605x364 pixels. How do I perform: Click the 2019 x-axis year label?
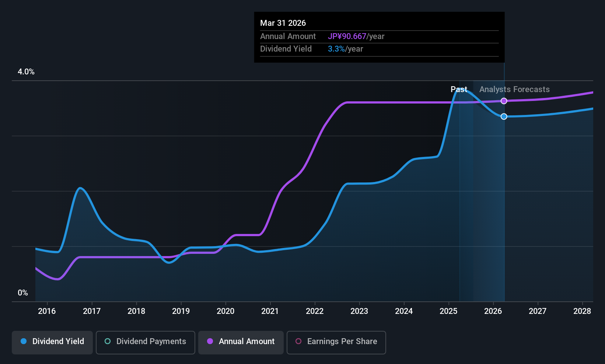point(181,311)
